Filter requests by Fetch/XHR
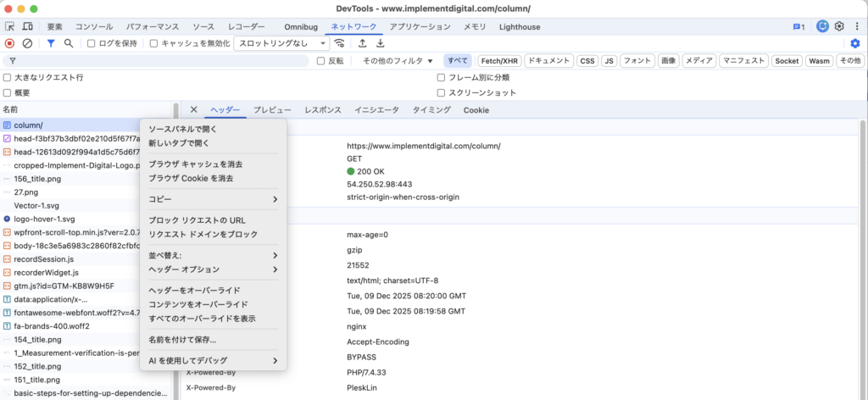 (x=498, y=61)
